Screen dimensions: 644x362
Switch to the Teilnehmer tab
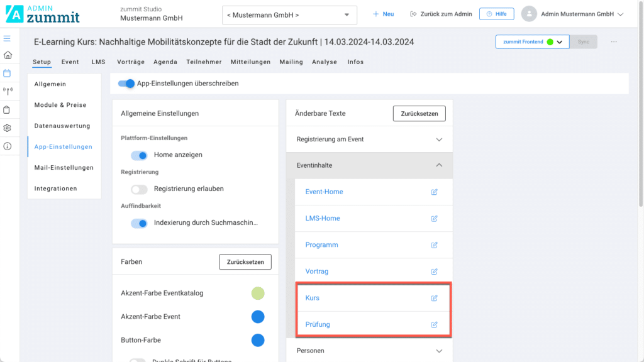pyautogui.click(x=204, y=62)
